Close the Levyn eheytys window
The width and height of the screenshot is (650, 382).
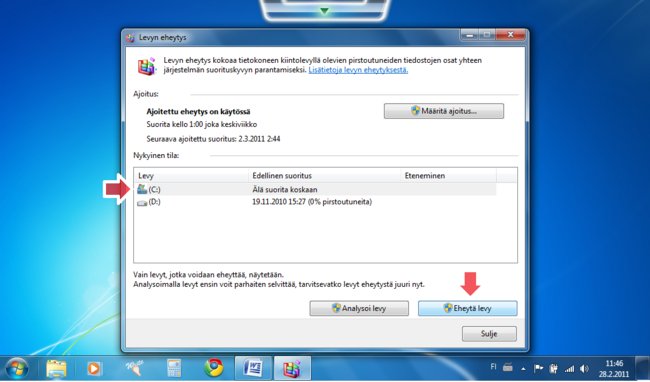coord(511,36)
